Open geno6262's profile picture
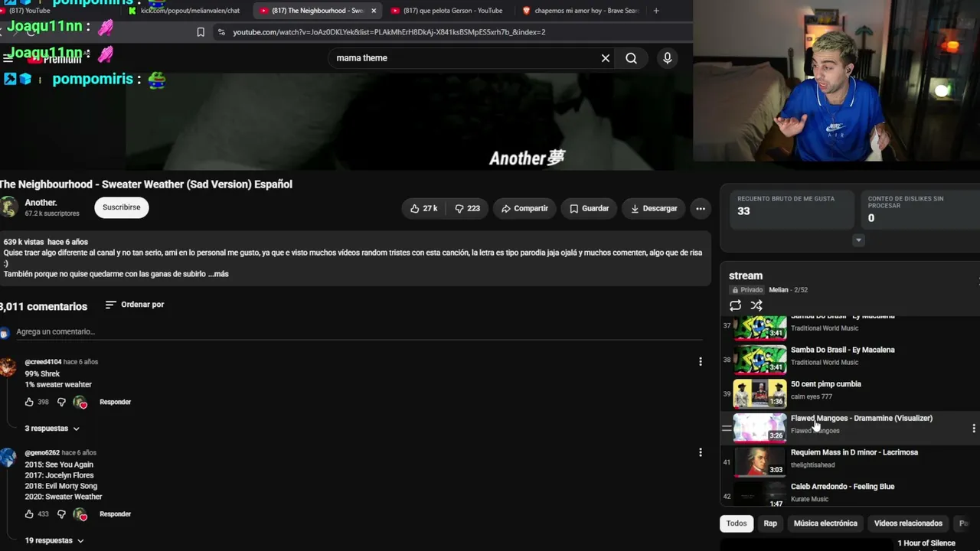Viewport: 980px width, 551px height. (x=8, y=458)
